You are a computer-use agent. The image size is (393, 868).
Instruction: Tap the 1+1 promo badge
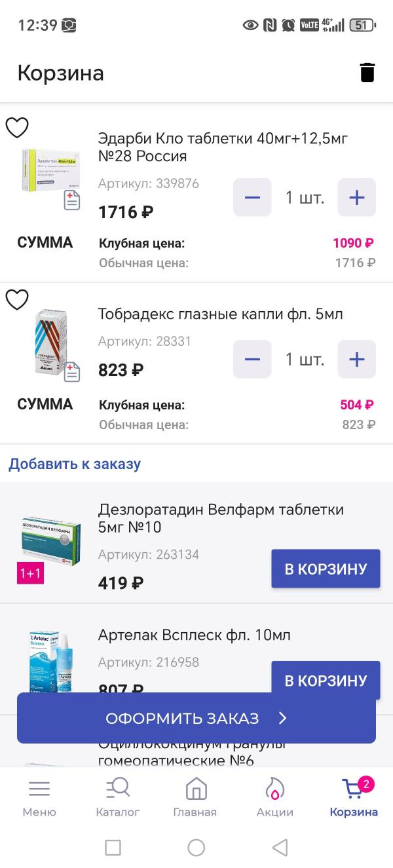click(30, 573)
